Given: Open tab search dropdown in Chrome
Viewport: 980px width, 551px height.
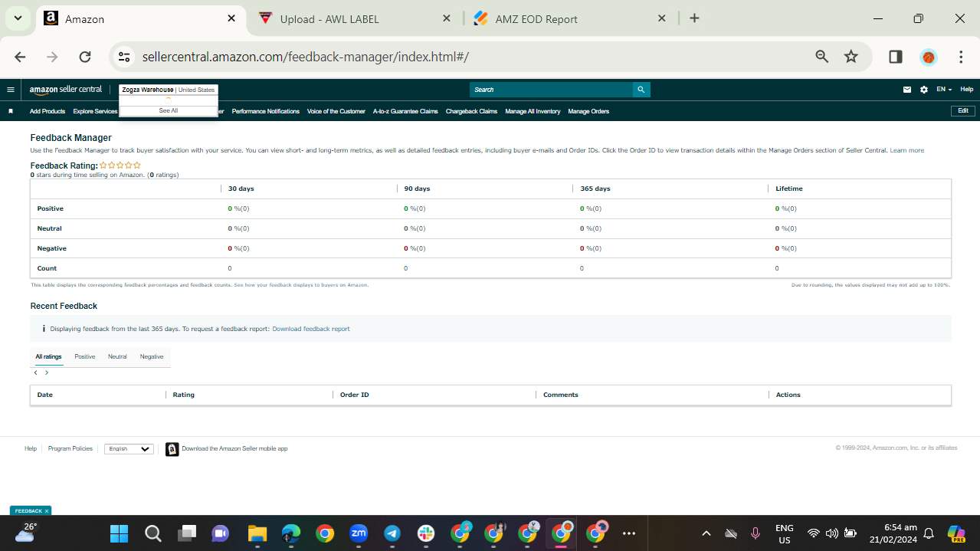Looking at the screenshot, I should pos(17,18).
